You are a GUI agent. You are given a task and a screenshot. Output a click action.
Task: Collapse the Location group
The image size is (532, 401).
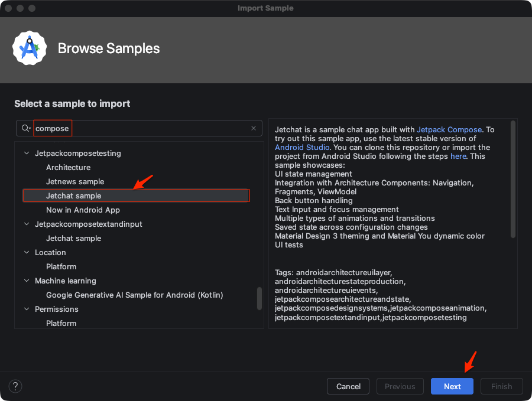[27, 253]
